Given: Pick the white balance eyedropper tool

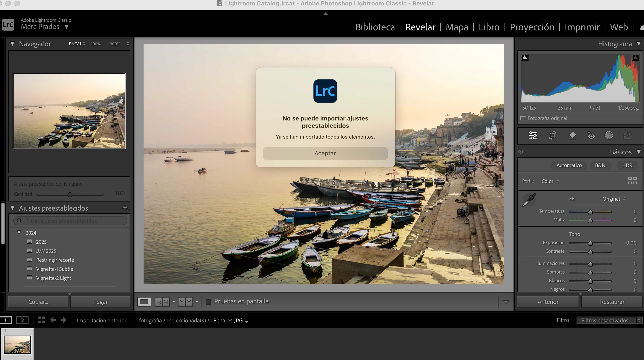Looking at the screenshot, I should click(x=529, y=200).
